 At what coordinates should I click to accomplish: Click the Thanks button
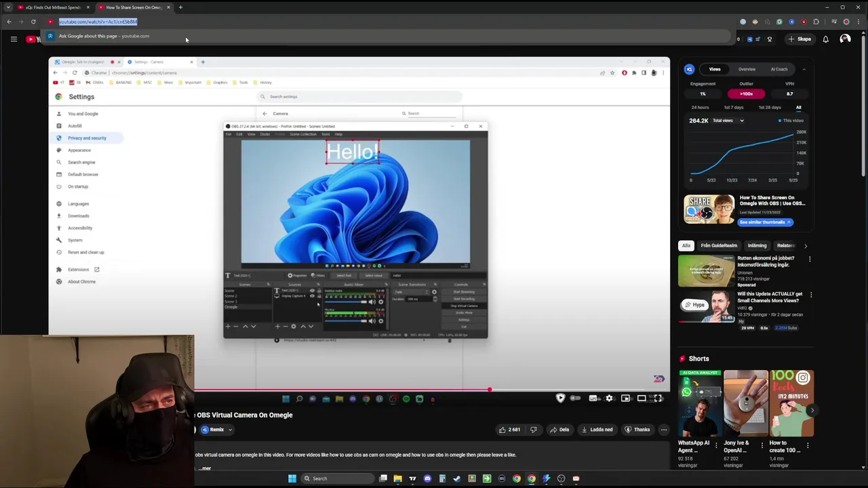click(637, 430)
